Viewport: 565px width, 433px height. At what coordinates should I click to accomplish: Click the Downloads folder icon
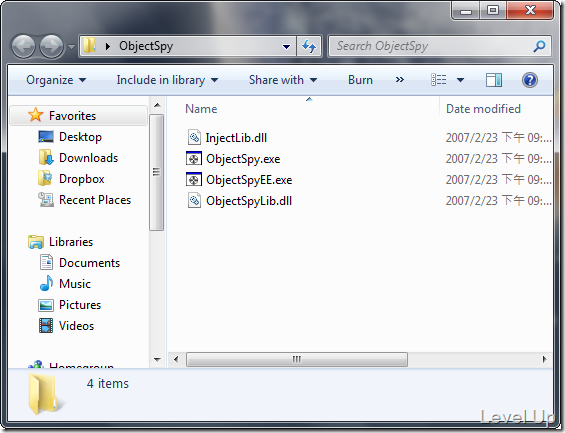[46, 157]
